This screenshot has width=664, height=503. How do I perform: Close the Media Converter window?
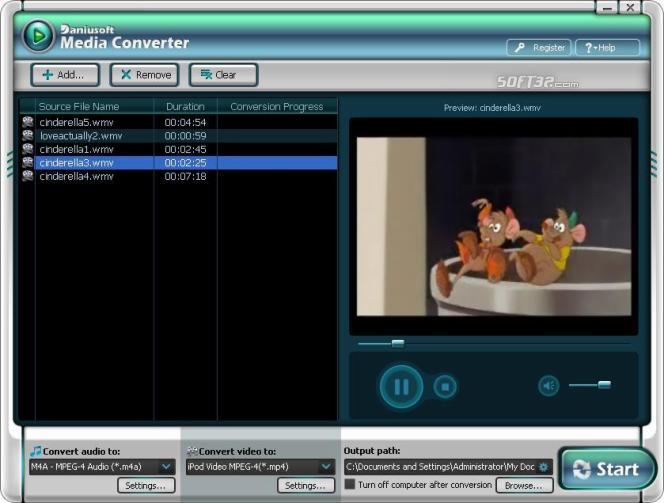(630, 8)
